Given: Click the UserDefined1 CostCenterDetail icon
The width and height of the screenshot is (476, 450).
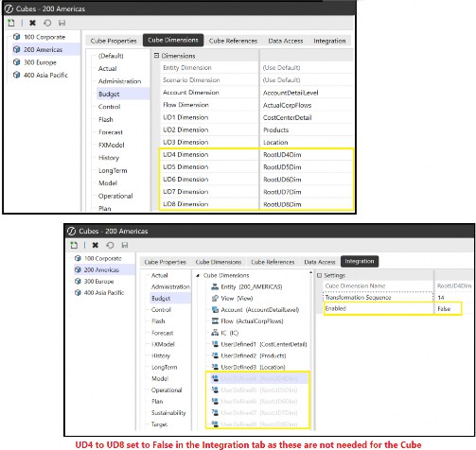Looking at the screenshot, I should click(x=215, y=344).
